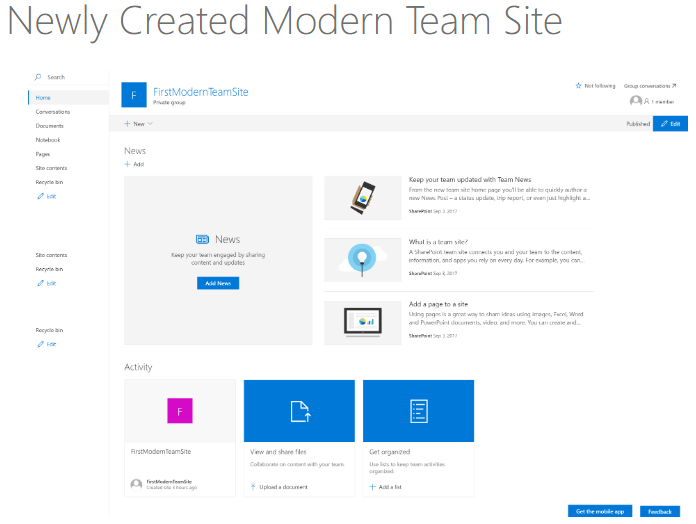Click the View and share files title

coord(278,452)
